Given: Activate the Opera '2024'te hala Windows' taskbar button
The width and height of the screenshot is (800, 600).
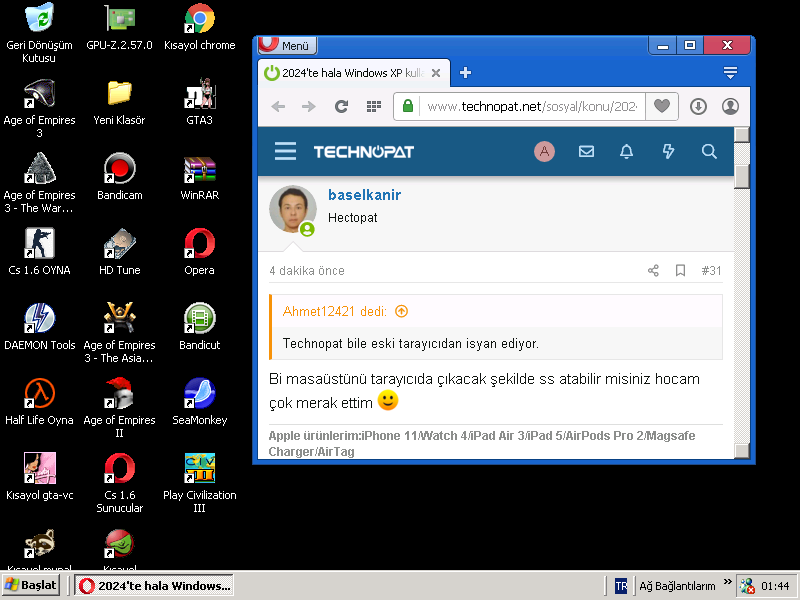Looking at the screenshot, I should click(154, 586).
